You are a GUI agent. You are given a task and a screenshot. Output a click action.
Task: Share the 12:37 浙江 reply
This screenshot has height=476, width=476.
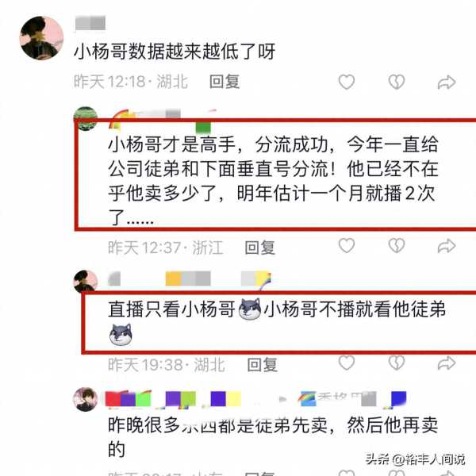pos(447,246)
